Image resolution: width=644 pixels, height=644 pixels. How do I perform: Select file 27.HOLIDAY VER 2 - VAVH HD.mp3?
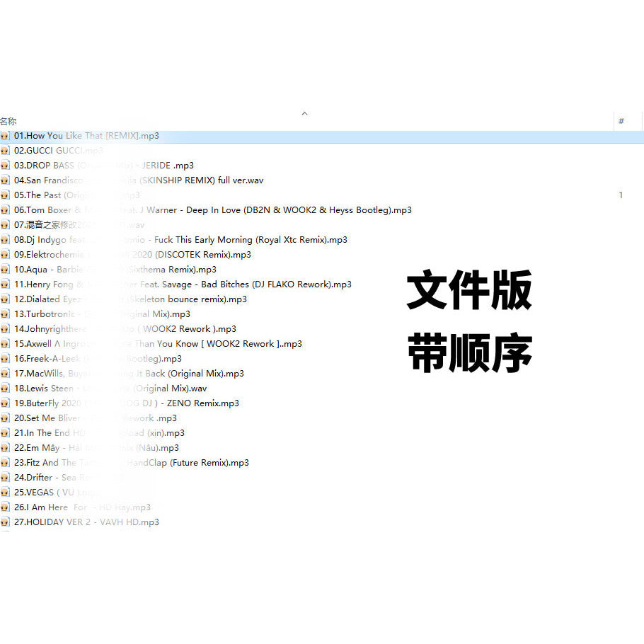point(86,522)
